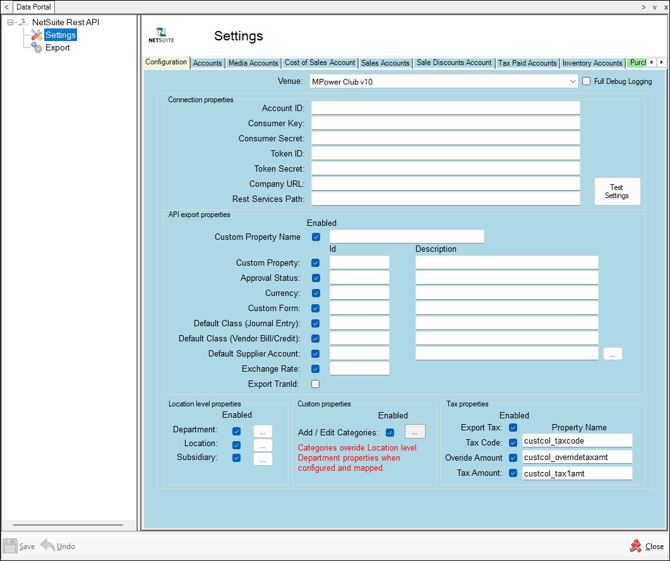Switch to the Media Accounts tab

[x=253, y=63]
